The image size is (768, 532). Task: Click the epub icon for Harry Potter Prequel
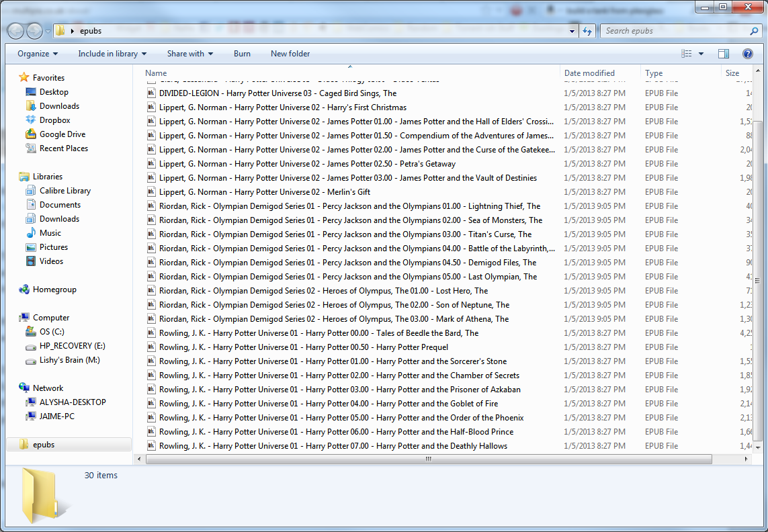(151, 347)
